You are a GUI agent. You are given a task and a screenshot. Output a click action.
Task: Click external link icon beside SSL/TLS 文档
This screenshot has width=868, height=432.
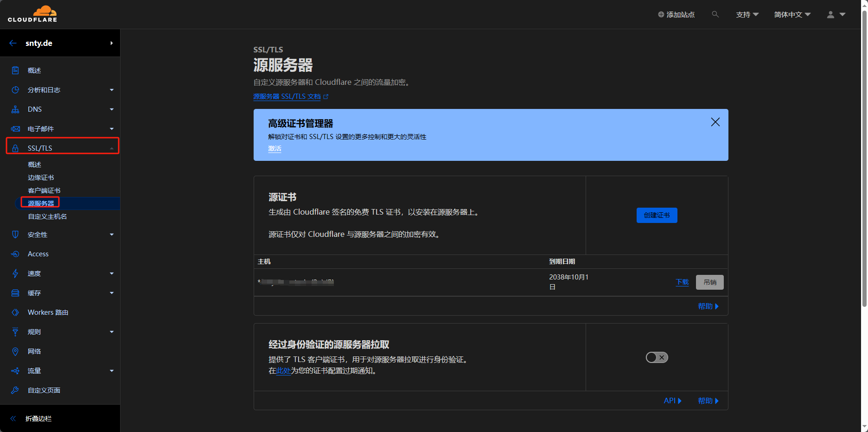tap(326, 96)
